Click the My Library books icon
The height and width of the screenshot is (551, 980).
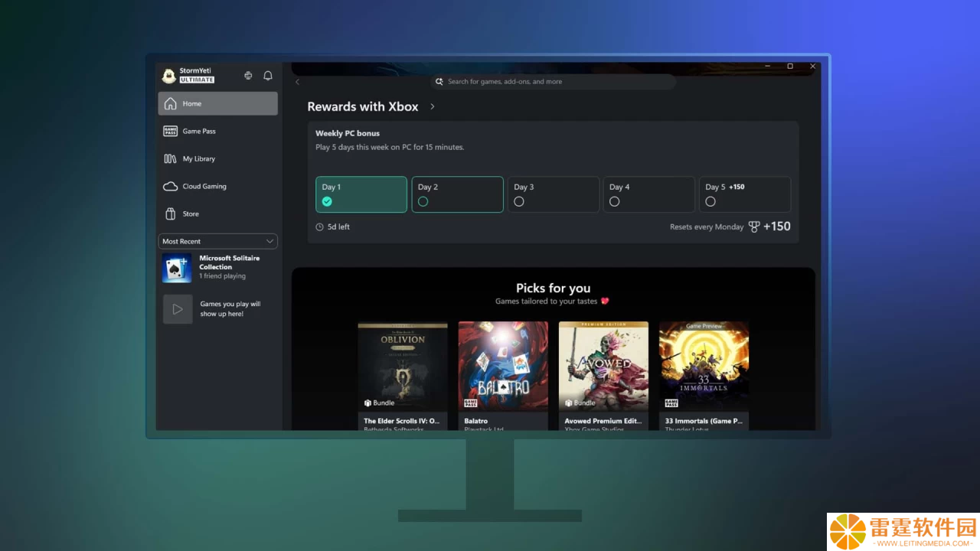pos(170,158)
